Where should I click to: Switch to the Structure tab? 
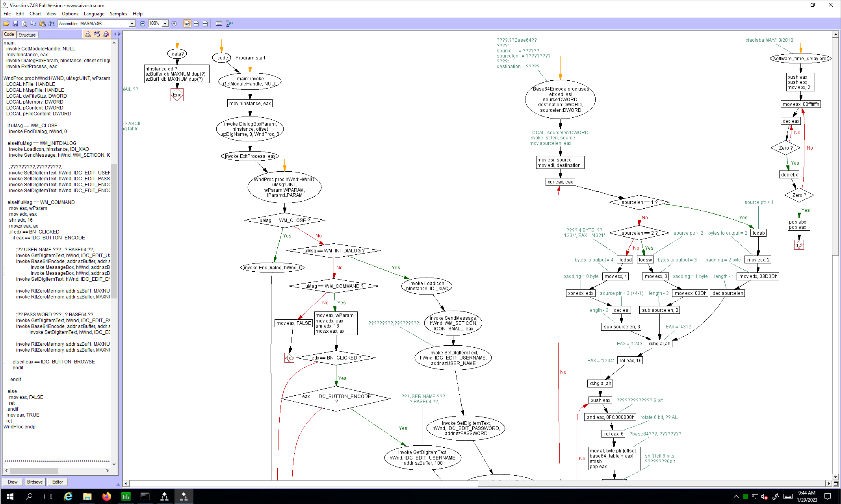27,35
